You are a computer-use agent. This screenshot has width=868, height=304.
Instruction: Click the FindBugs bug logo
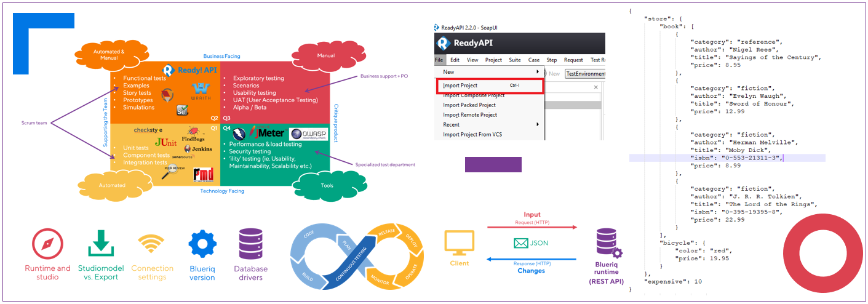tap(193, 134)
